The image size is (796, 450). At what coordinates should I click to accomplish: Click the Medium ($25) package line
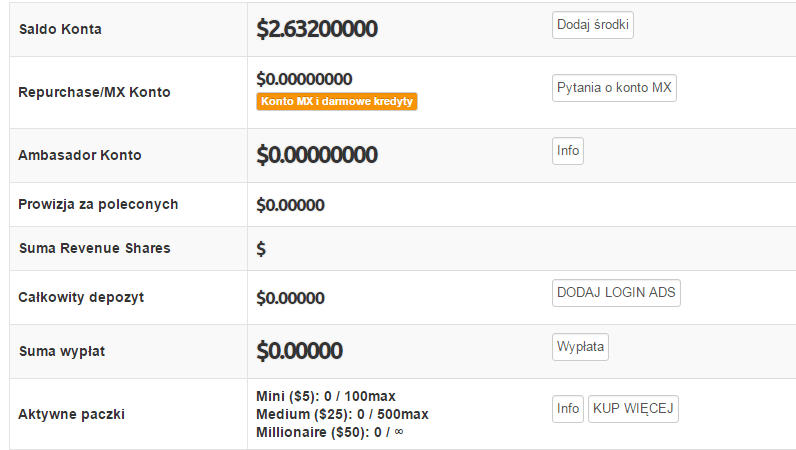[x=342, y=414]
